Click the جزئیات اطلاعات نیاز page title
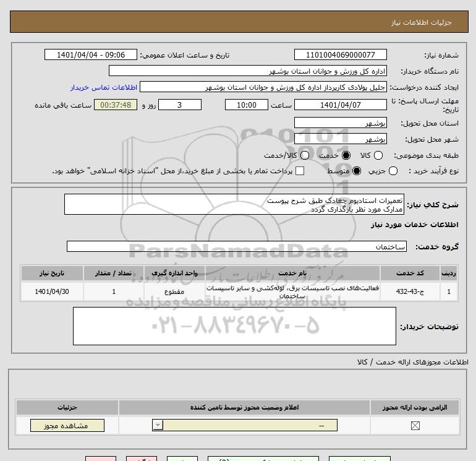Screen dimensions: 476x461 click(x=421, y=22)
